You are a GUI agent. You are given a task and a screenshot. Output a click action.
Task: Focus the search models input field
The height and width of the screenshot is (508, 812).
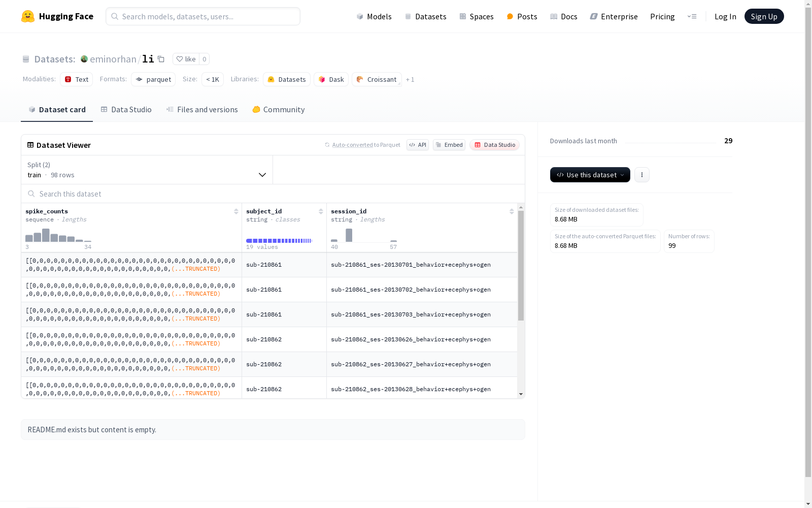[x=203, y=16]
